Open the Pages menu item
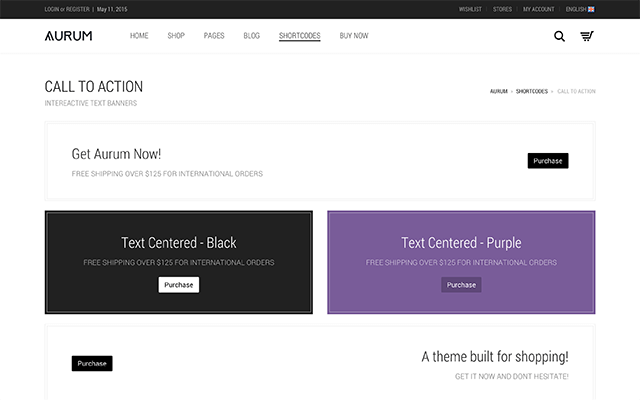The height and width of the screenshot is (400, 640). click(214, 36)
